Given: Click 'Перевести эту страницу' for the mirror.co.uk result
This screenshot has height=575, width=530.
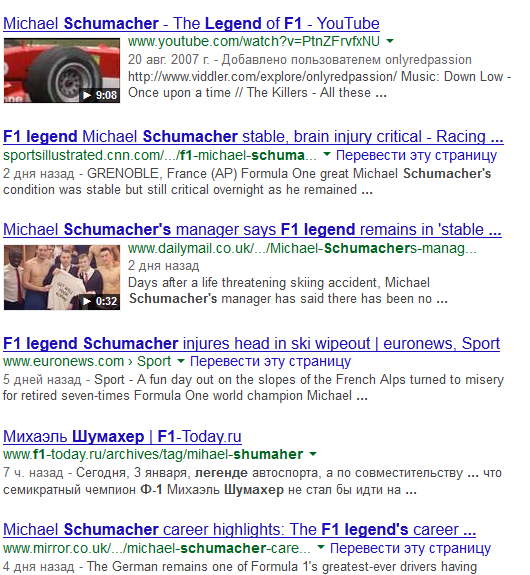Looking at the screenshot, I should click(410, 548).
